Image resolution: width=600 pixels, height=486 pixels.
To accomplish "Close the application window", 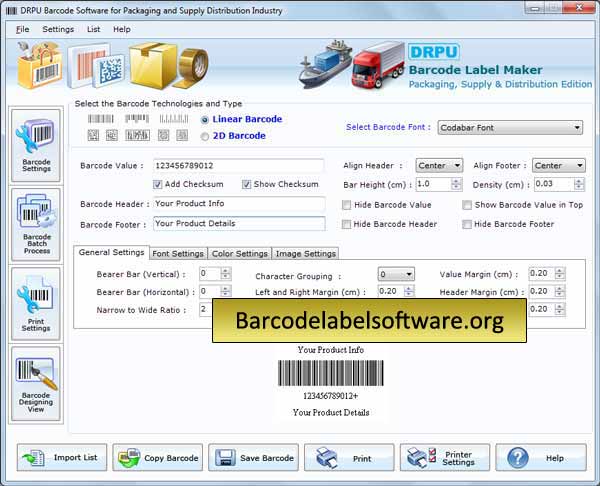I will coord(579,7).
